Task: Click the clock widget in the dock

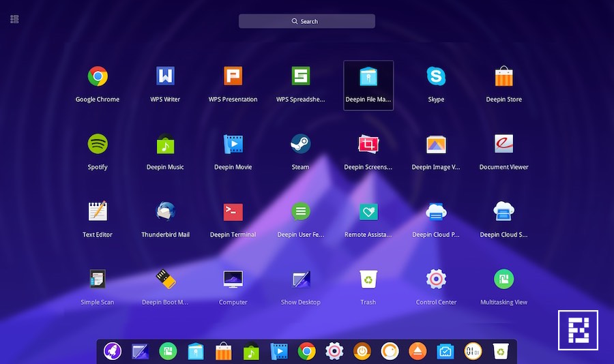Action: point(473,352)
